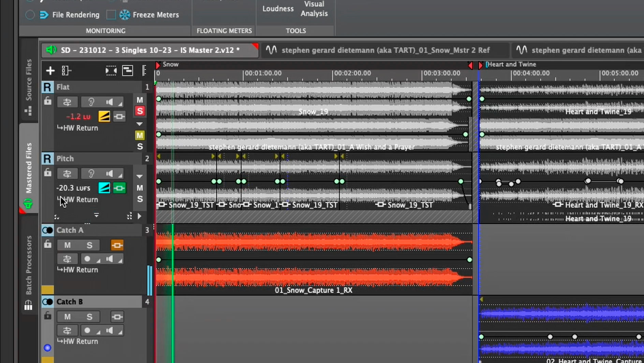Viewport: 644px width, 363px height.
Task: Open the Loudness tool
Action: [x=278, y=9]
